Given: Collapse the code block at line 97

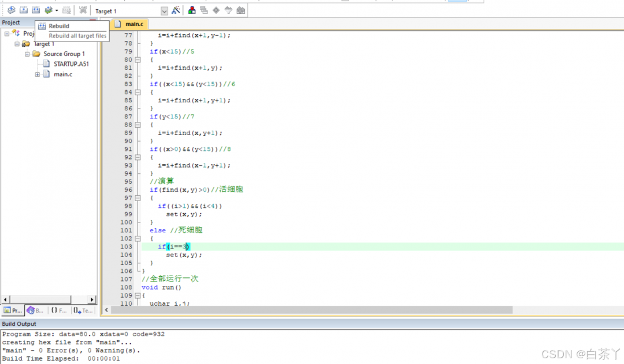Looking at the screenshot, I should [x=138, y=198].
